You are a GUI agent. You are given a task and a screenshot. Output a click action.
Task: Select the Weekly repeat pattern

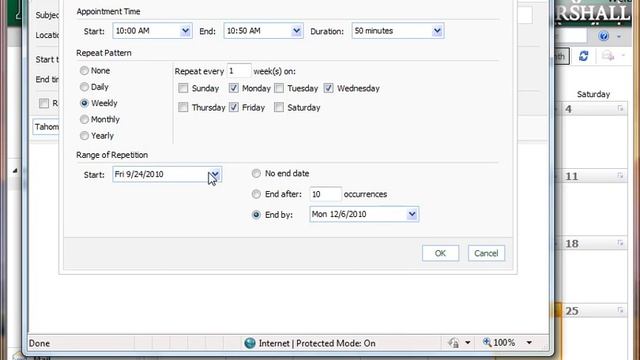(84, 103)
